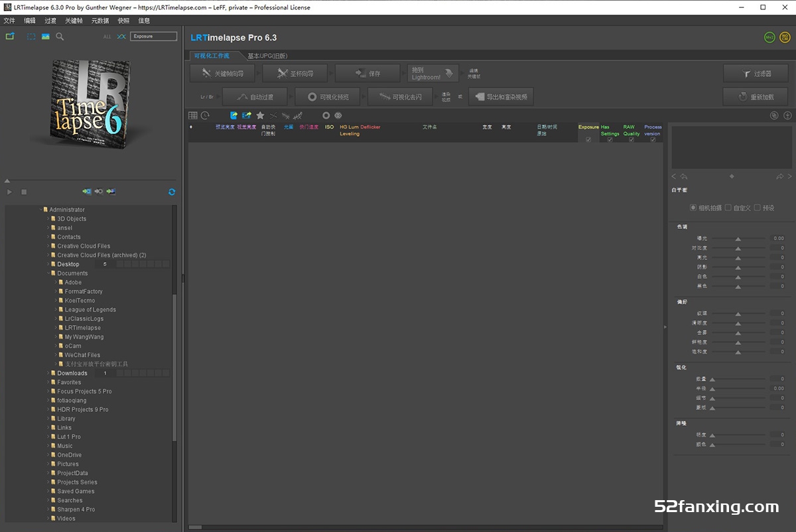Click the 自动过渡 button

tap(255, 97)
